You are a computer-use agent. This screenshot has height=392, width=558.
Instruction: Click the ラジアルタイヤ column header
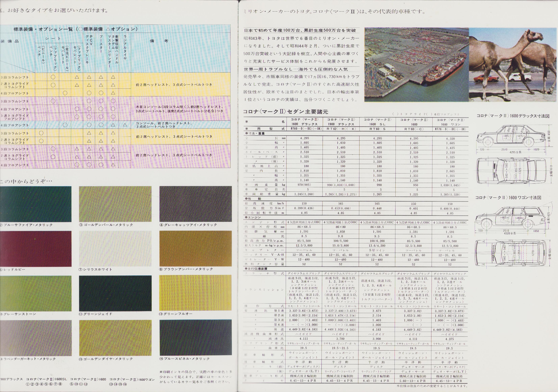click(125, 48)
